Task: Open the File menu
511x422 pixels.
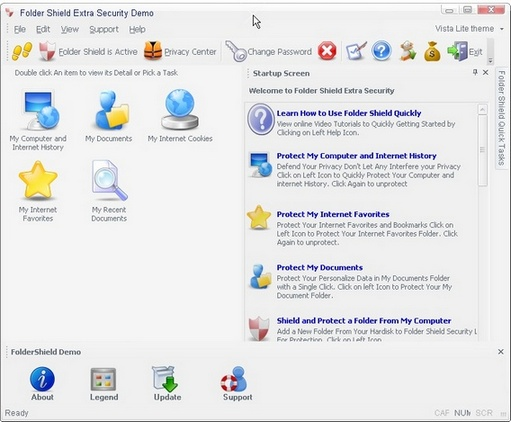Action: pyautogui.click(x=20, y=29)
